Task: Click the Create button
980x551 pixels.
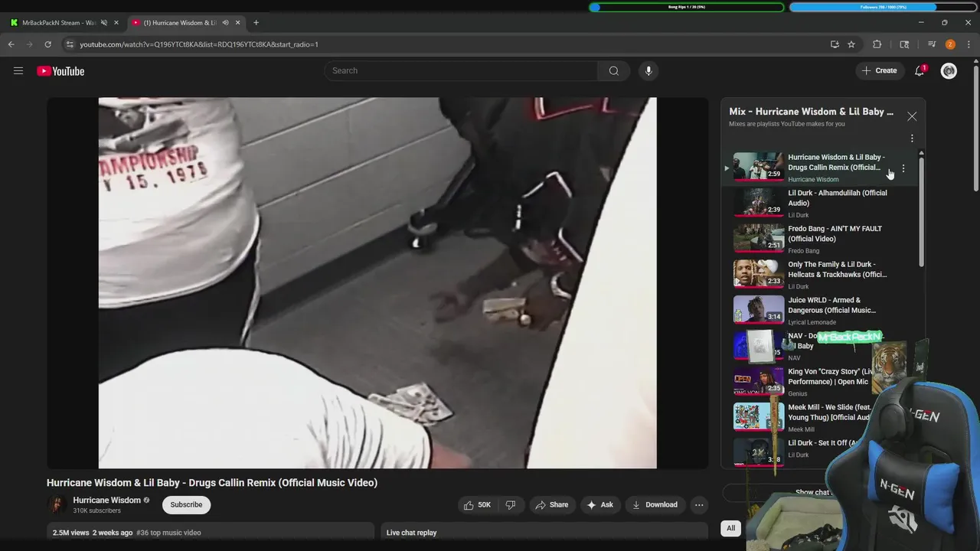Action: pyautogui.click(x=879, y=71)
